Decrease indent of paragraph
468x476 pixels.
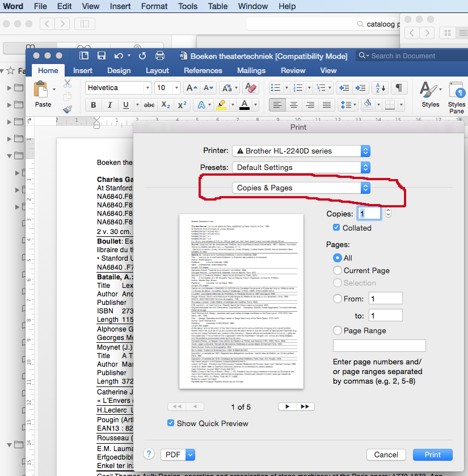click(344, 88)
